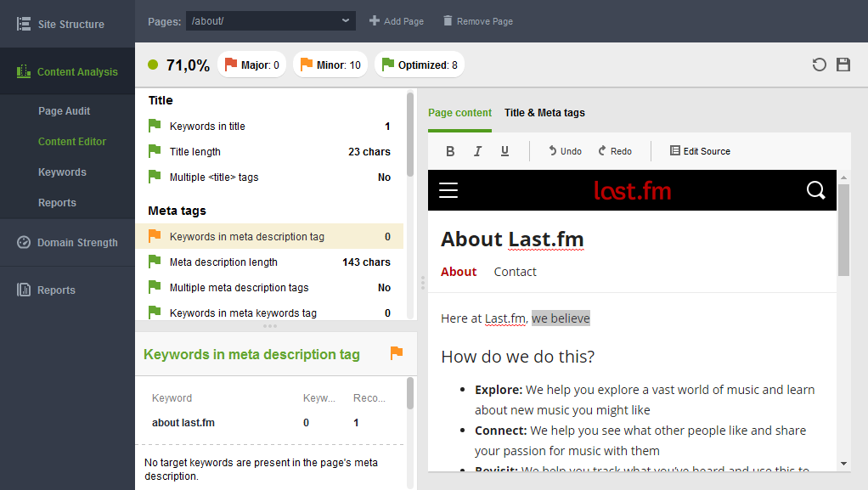Select Multiple <title> tags row
Image resolution: width=868 pixels, height=490 pixels.
[269, 177]
